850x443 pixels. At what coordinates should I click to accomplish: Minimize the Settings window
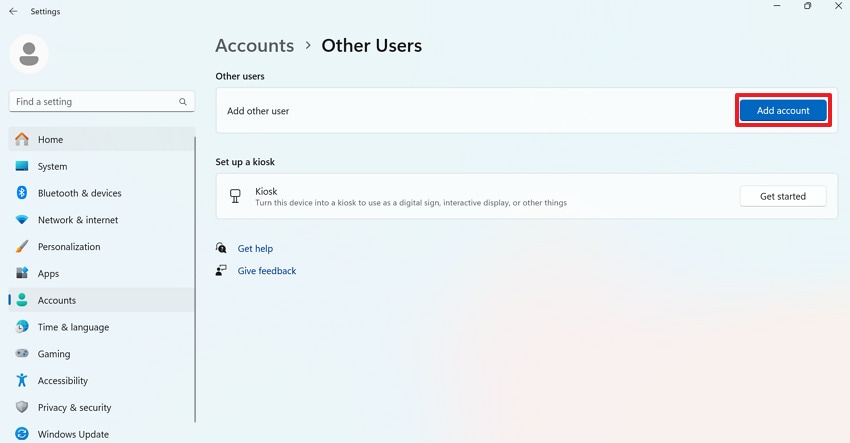pyautogui.click(x=777, y=6)
